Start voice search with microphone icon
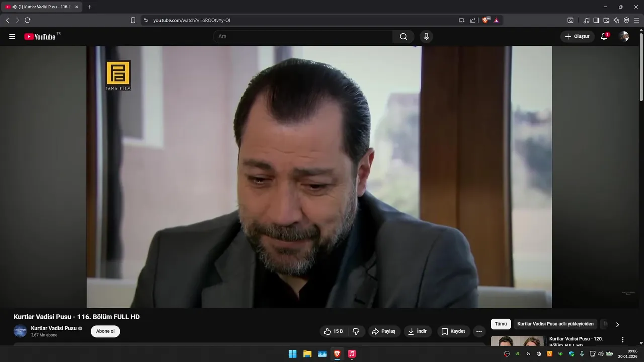 tap(426, 36)
